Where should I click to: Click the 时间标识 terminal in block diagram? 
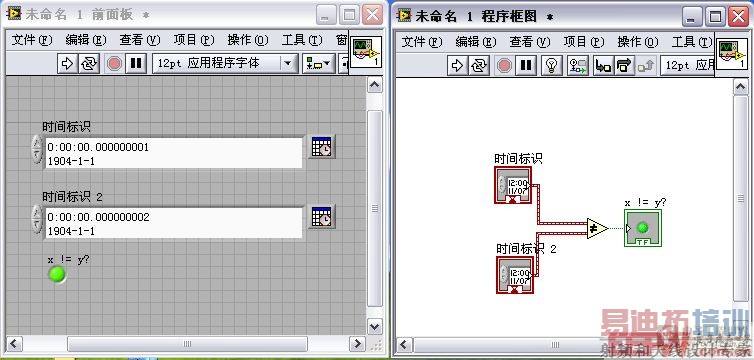click(513, 185)
